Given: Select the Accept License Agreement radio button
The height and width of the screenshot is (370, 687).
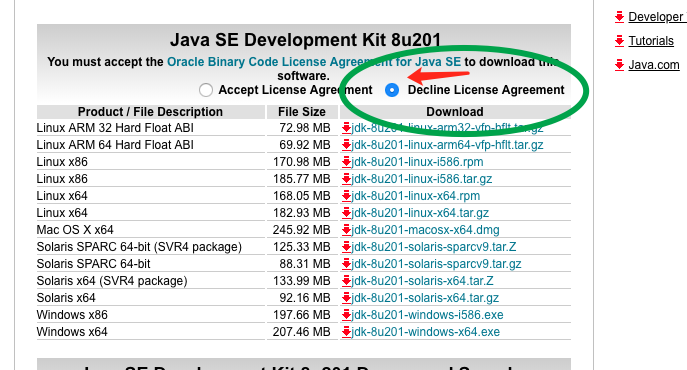Looking at the screenshot, I should point(205,90).
